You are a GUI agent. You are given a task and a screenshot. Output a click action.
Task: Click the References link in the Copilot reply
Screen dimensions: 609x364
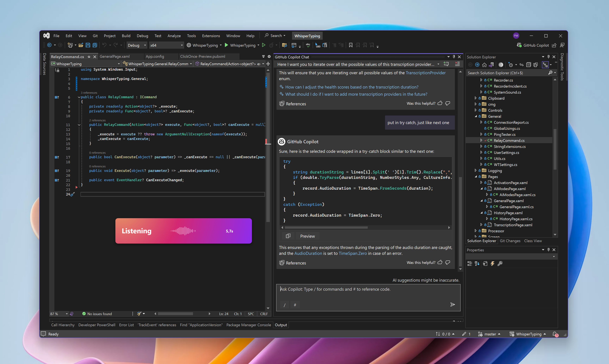[x=296, y=263]
